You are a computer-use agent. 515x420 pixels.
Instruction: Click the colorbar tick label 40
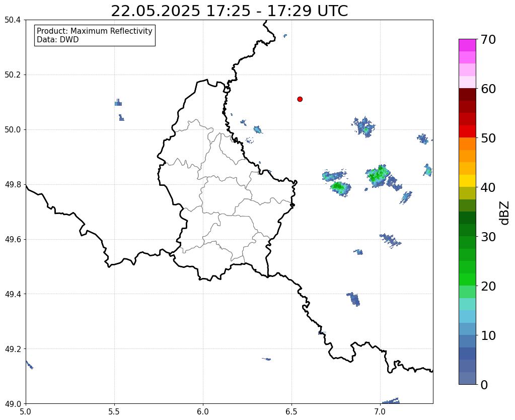(x=488, y=187)
